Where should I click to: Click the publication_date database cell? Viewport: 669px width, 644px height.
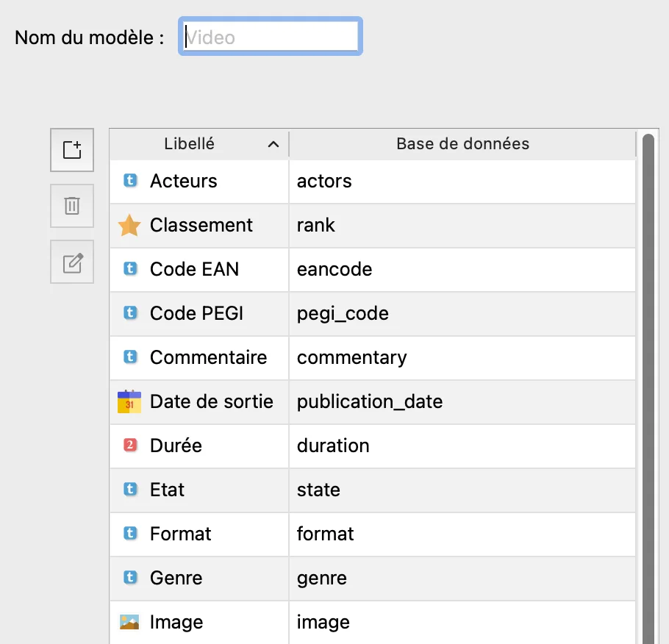tap(370, 401)
